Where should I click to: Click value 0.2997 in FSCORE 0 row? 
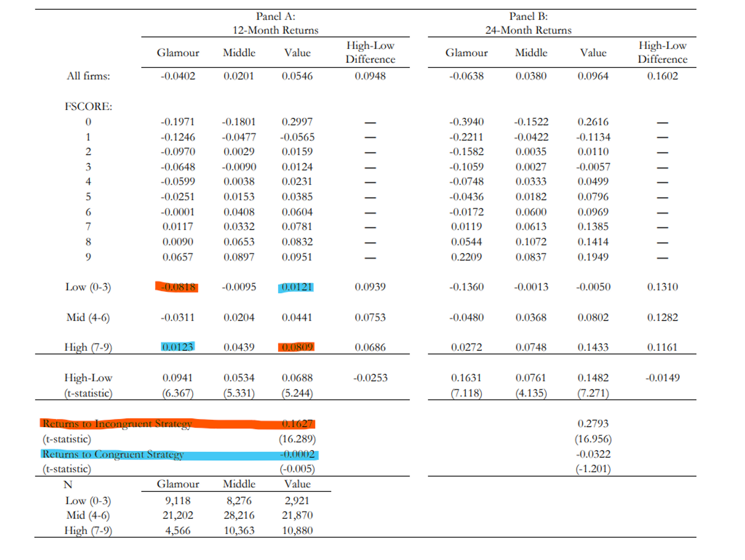297,122
